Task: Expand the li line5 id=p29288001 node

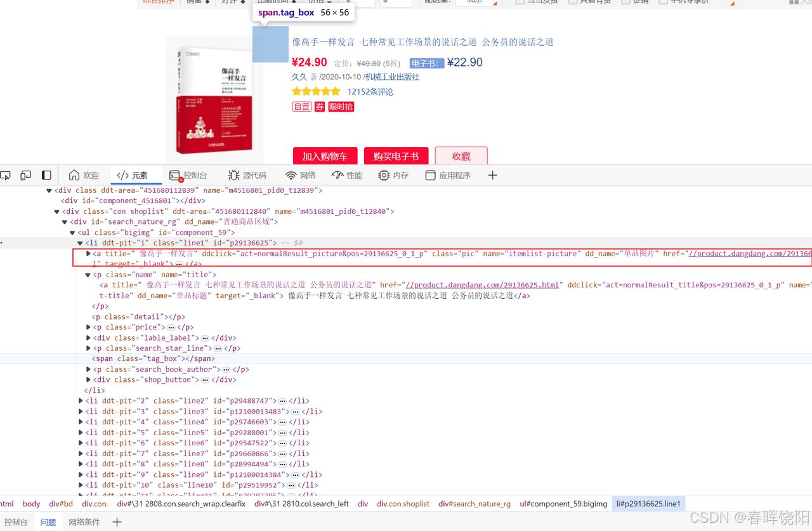Action: 81,433
